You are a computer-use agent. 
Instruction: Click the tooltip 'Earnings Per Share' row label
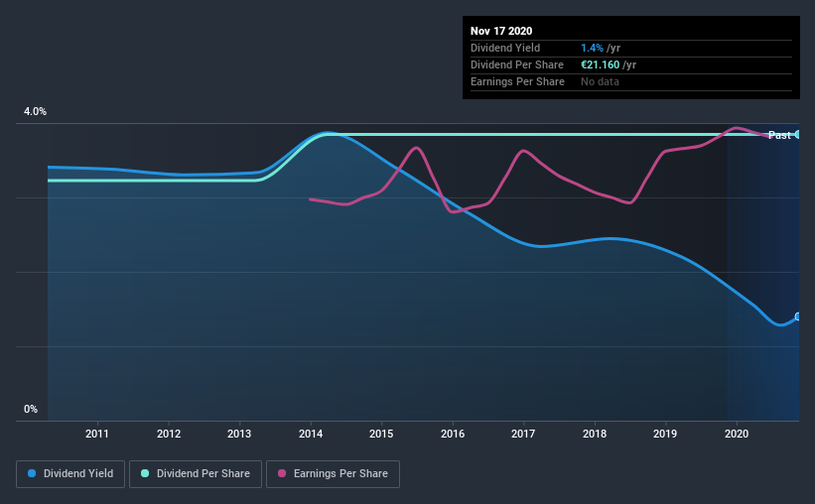point(517,81)
